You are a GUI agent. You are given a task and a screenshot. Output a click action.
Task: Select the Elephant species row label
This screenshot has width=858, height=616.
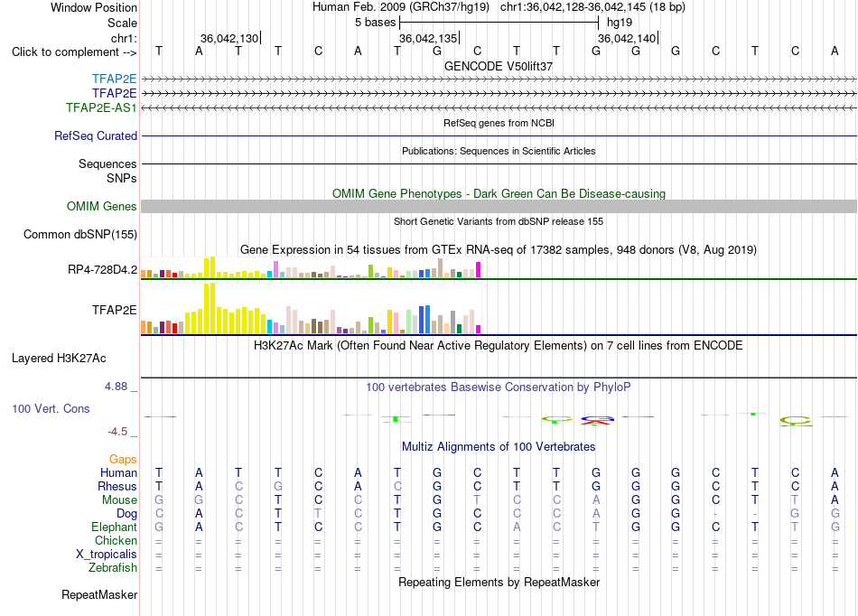pyautogui.click(x=115, y=527)
